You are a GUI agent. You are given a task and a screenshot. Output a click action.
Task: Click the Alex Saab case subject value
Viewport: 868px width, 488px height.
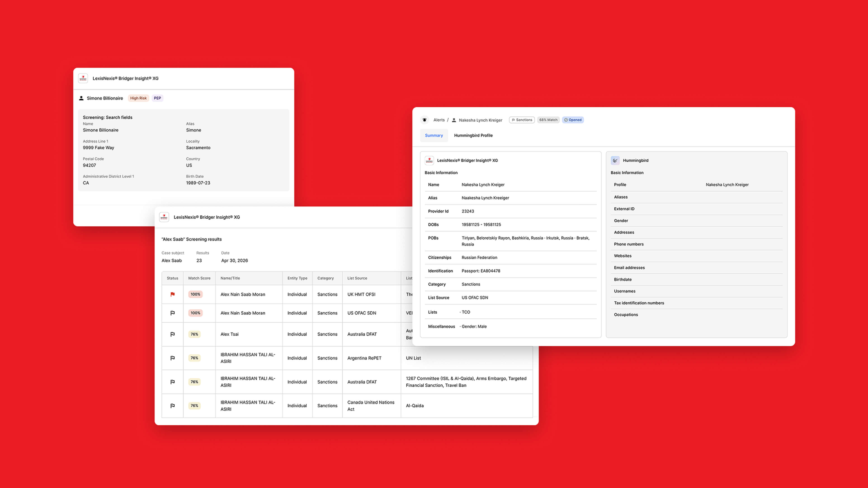click(172, 261)
